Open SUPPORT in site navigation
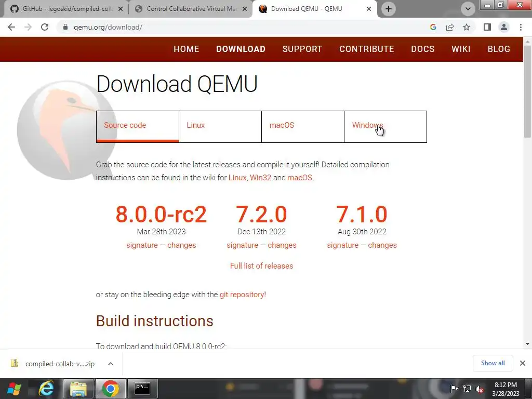The height and width of the screenshot is (399, 532). pos(302,49)
